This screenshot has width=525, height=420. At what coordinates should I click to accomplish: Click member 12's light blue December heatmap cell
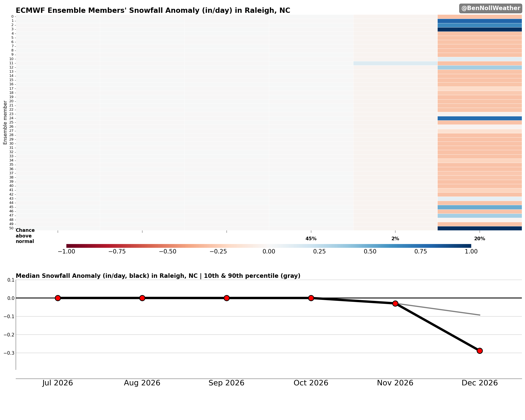click(480, 67)
